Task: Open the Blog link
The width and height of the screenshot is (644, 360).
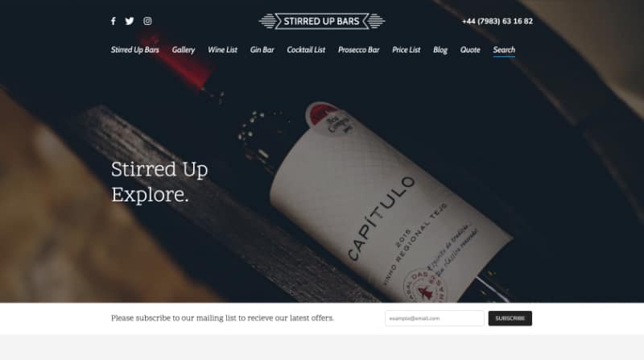Action: click(x=440, y=50)
